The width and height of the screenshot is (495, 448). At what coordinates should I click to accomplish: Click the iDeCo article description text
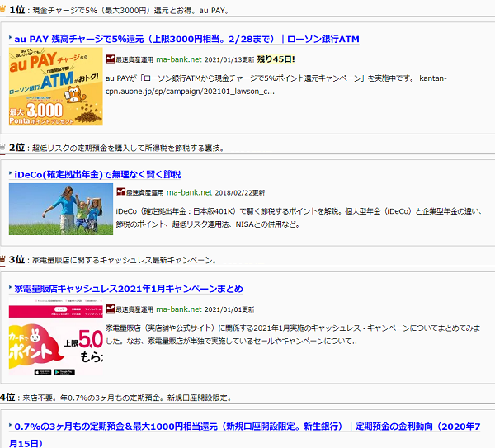point(299,218)
